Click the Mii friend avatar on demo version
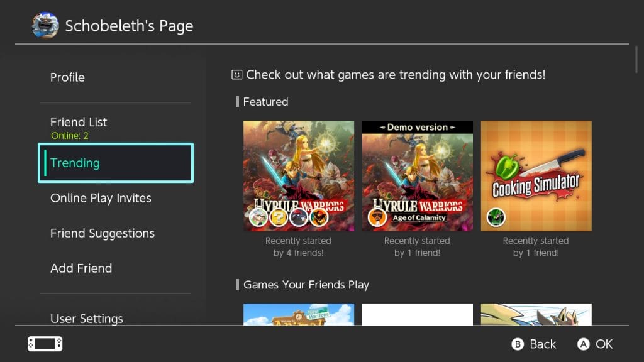Screen dimensions: 644x362 [x=377, y=217]
